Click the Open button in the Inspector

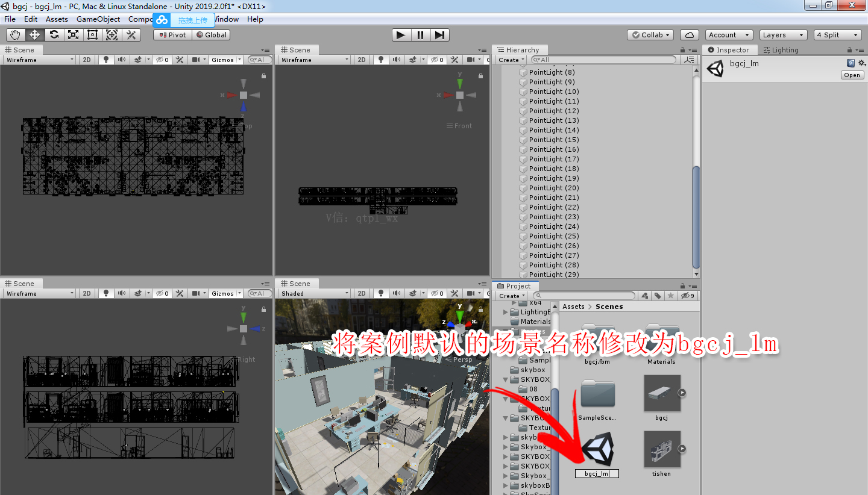pos(852,75)
